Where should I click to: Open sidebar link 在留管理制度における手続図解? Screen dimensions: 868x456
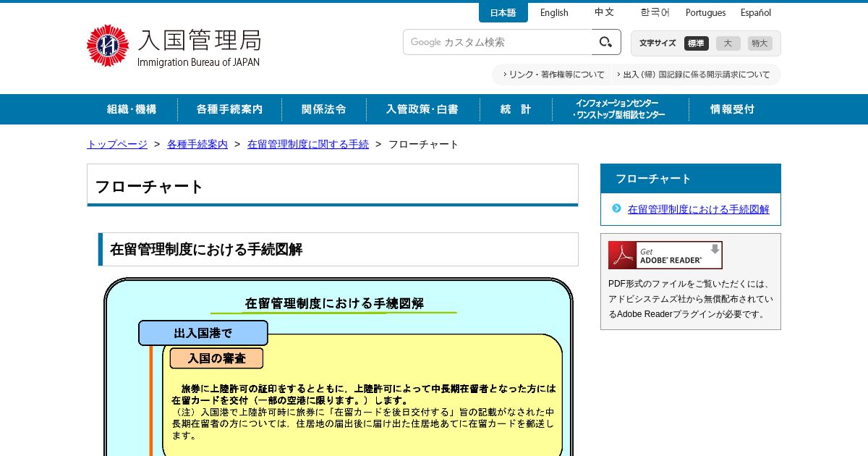coord(699,209)
